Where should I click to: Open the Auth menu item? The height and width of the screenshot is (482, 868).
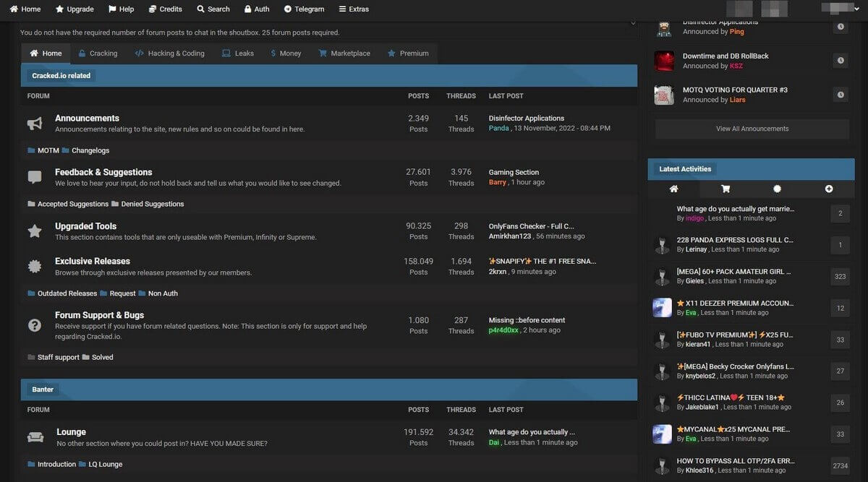(257, 9)
